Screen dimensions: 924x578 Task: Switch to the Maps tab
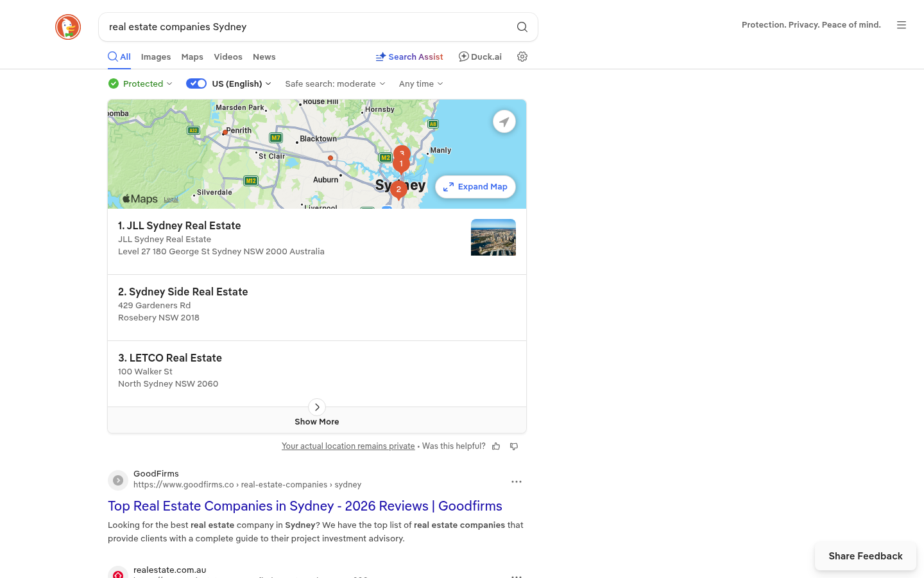click(x=193, y=57)
